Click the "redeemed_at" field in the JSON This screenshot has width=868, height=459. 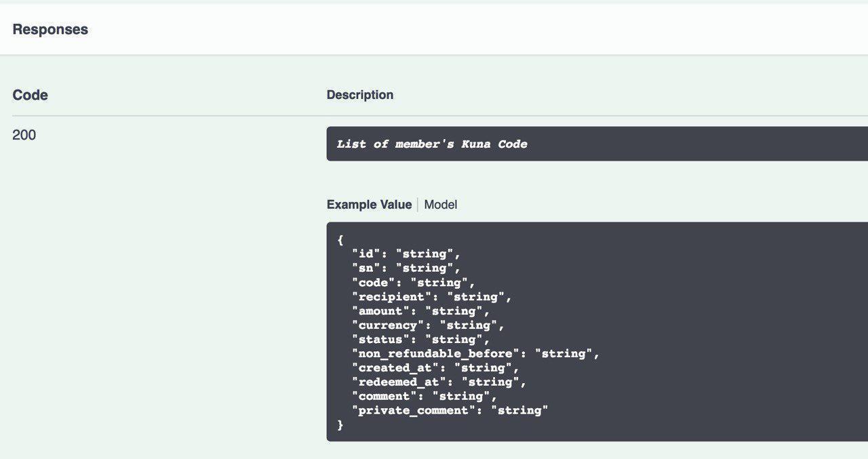click(439, 382)
